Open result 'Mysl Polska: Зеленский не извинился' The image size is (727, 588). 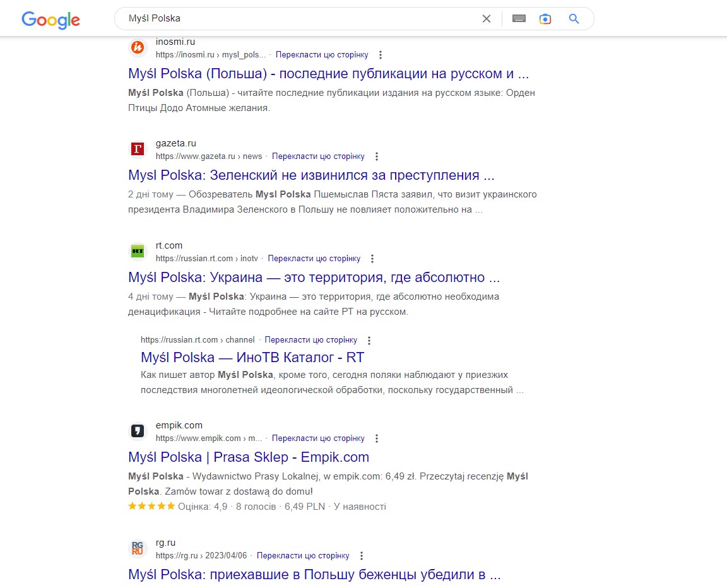311,175
